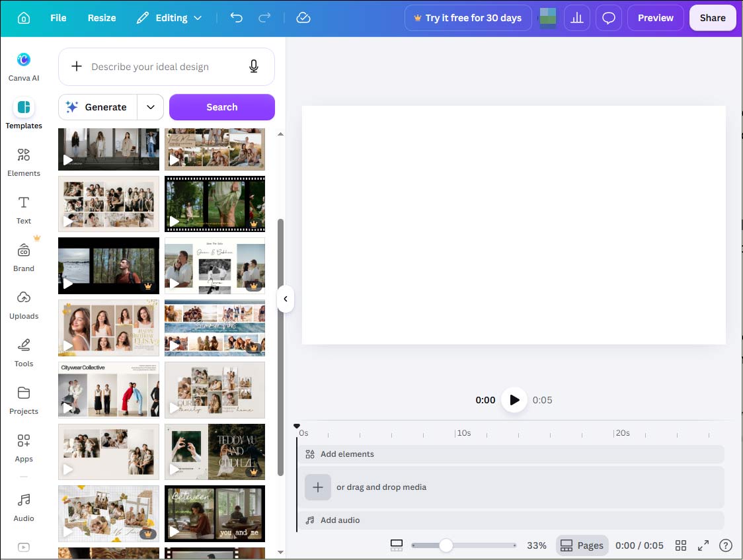
Task: Open the Uploads panel
Action: (24, 305)
